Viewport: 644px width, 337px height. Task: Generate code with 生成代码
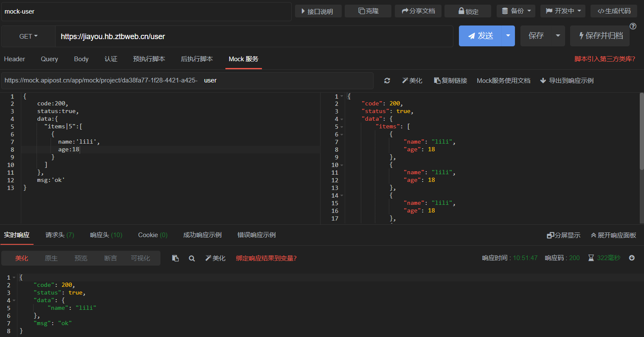pos(614,11)
